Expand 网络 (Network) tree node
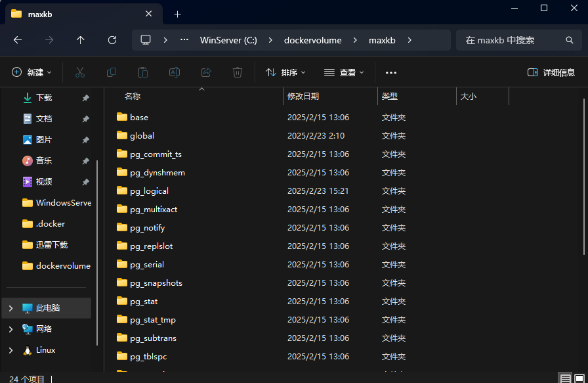The image size is (588, 383). (x=11, y=329)
